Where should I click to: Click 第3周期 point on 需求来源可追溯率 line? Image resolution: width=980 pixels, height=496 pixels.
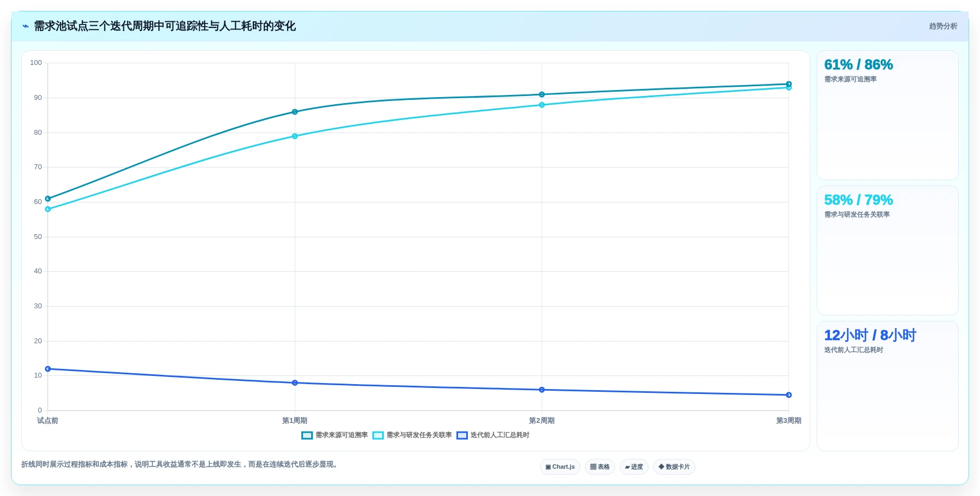click(x=789, y=84)
